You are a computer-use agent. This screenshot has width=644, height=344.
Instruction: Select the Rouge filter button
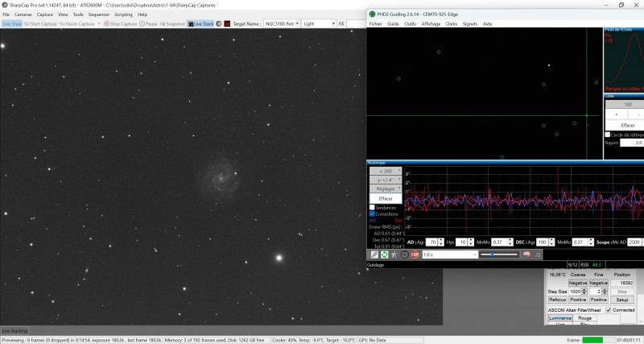pyautogui.click(x=585, y=318)
